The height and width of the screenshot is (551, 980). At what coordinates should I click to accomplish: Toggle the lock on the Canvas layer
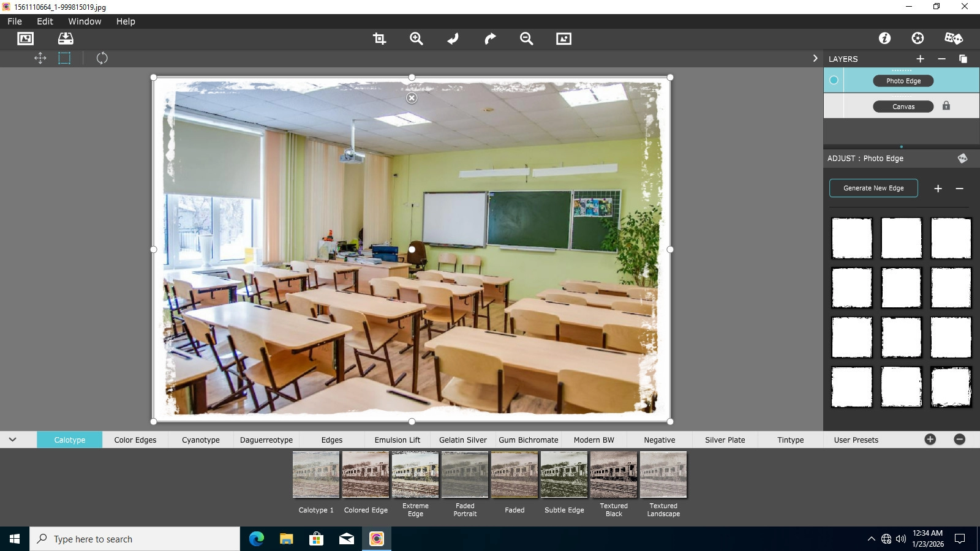pyautogui.click(x=946, y=106)
